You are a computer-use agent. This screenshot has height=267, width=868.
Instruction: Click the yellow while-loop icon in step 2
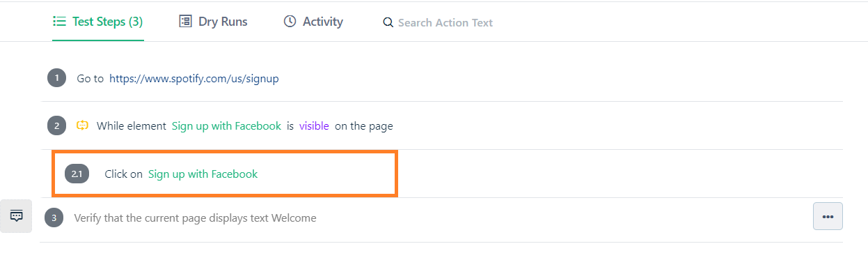pyautogui.click(x=82, y=125)
